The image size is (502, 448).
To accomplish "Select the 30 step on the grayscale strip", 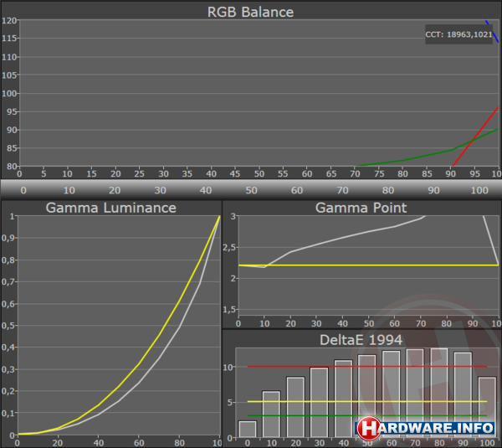I will point(160,190).
